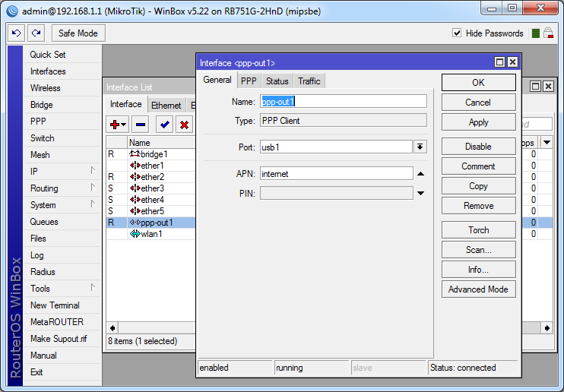Screen dimensions: 564x392
Task: Click the padlock secure connection icon
Action: coord(548,33)
